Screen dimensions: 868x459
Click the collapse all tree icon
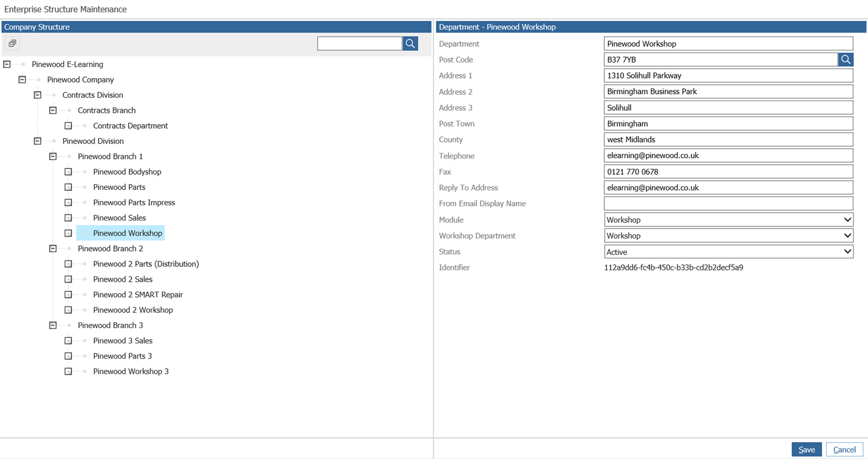click(12, 43)
